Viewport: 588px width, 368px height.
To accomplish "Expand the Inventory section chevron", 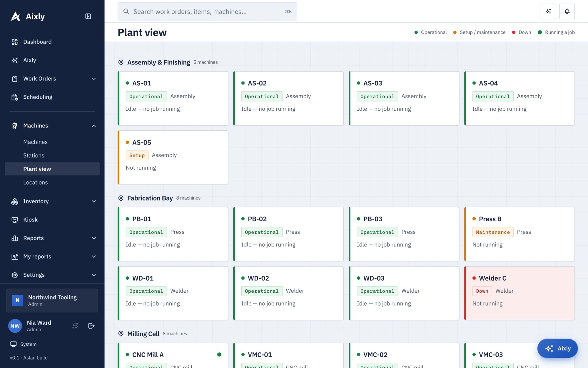I will coord(94,201).
